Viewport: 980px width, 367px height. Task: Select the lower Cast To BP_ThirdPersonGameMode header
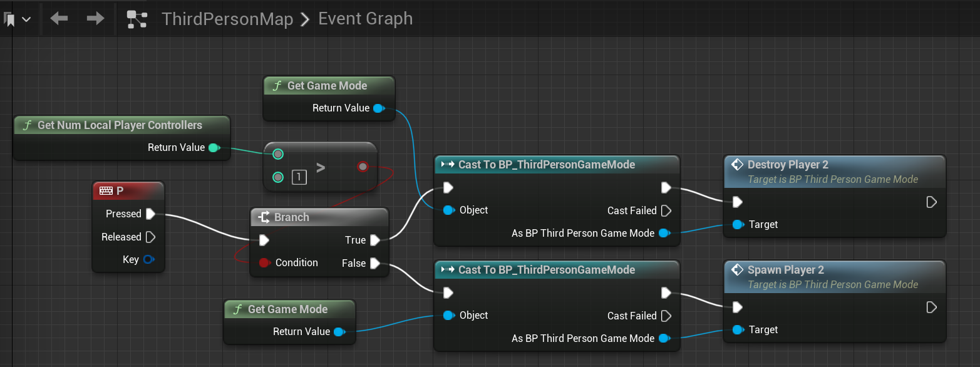[x=557, y=270]
